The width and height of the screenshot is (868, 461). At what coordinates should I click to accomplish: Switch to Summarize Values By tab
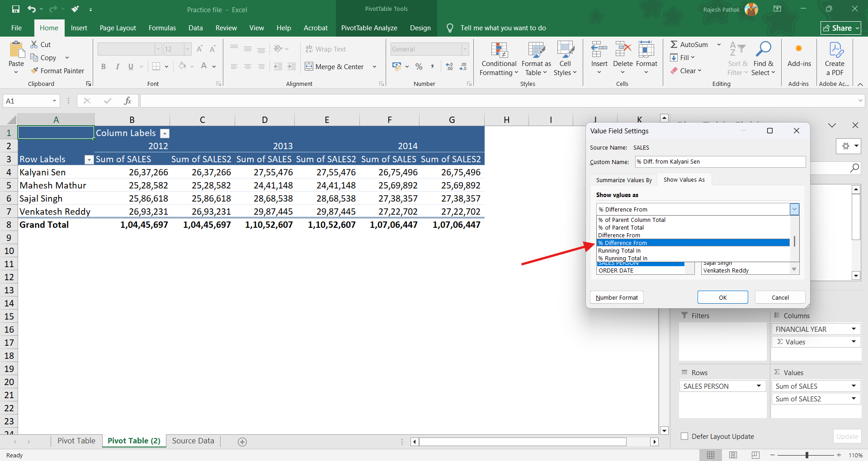(623, 180)
